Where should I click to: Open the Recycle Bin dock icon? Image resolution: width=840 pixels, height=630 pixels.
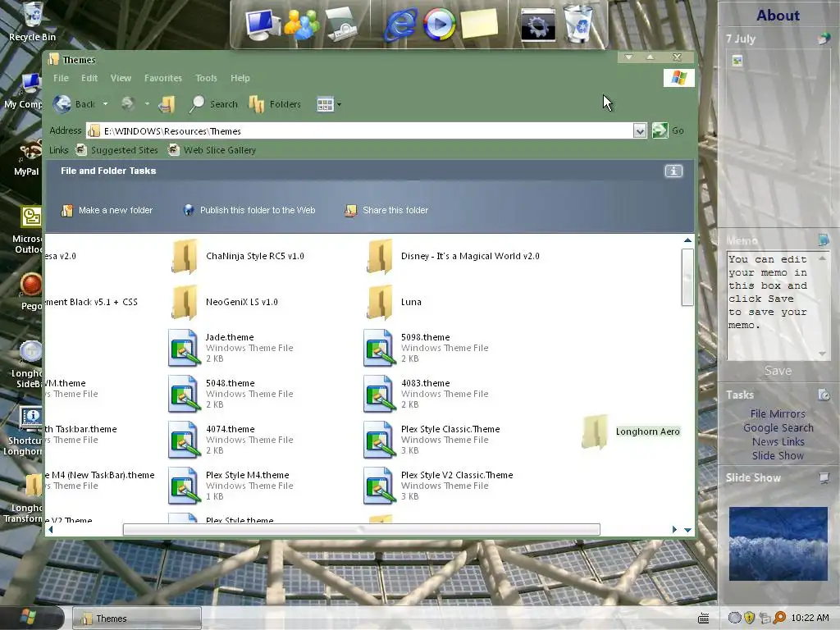pos(578,24)
